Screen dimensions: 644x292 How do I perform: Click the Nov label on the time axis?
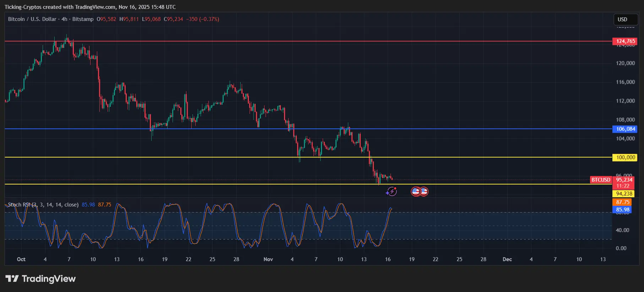(x=268, y=259)
